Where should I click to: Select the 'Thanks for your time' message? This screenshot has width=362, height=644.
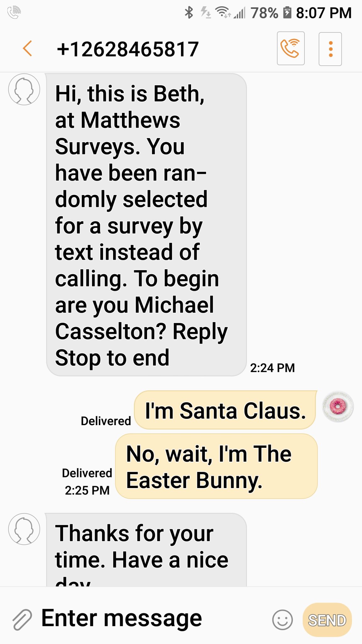(x=146, y=550)
